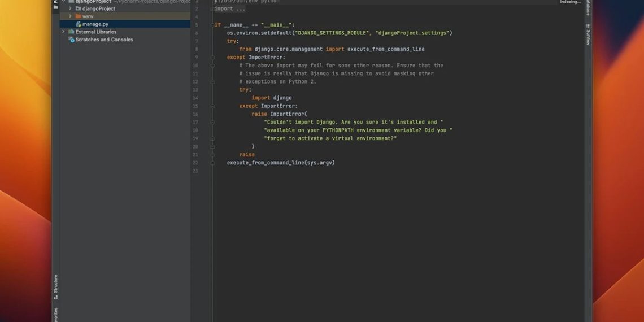Open the Database tool window tab
The width and height of the screenshot is (644, 322).
coord(588,8)
